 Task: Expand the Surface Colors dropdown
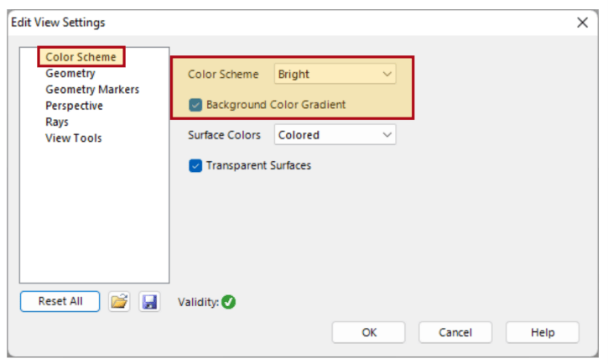tap(335, 134)
